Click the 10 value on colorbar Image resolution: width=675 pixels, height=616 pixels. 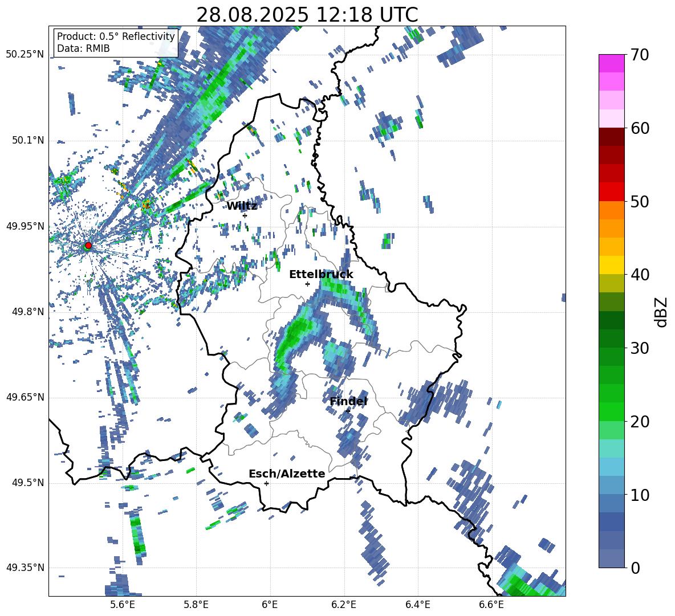[x=639, y=495]
